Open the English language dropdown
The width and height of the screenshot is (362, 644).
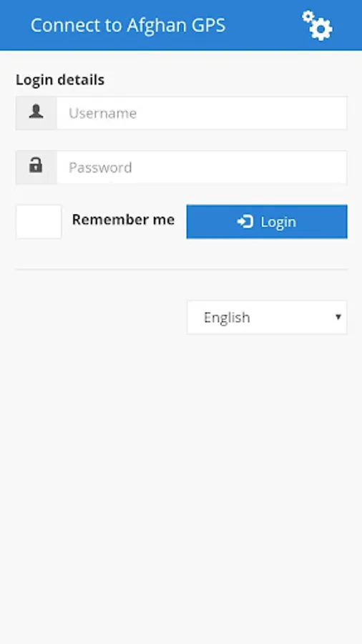click(x=267, y=317)
